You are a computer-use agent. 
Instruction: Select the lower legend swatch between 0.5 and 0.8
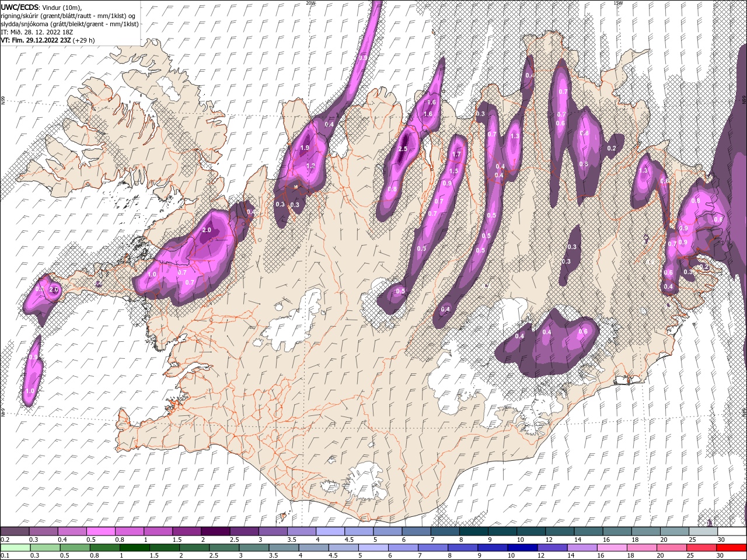(x=75, y=548)
